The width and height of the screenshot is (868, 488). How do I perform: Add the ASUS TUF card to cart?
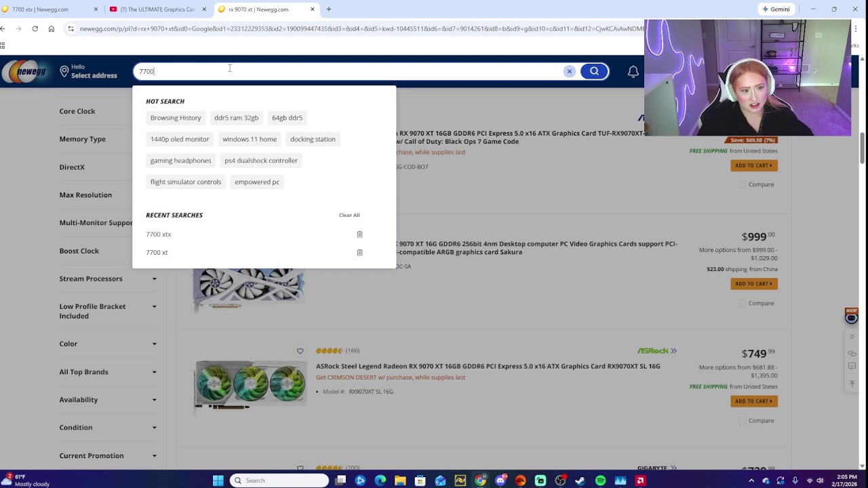[754, 166]
